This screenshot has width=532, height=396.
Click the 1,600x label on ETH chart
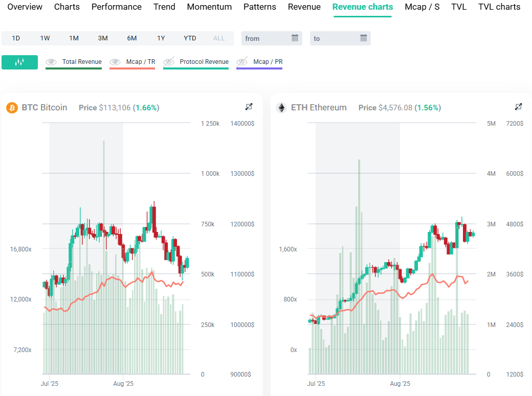[x=288, y=249]
